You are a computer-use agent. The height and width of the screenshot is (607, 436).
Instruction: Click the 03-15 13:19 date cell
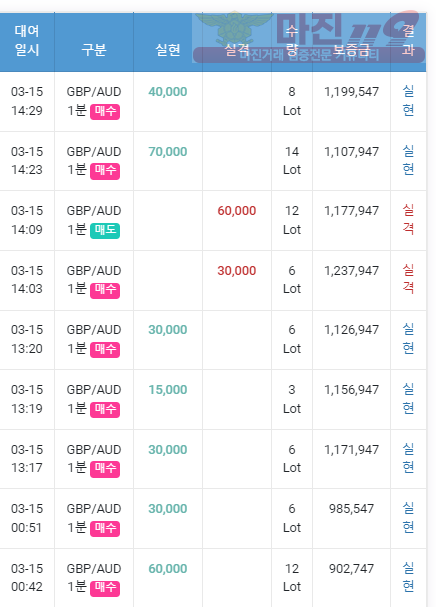[x=27, y=399]
